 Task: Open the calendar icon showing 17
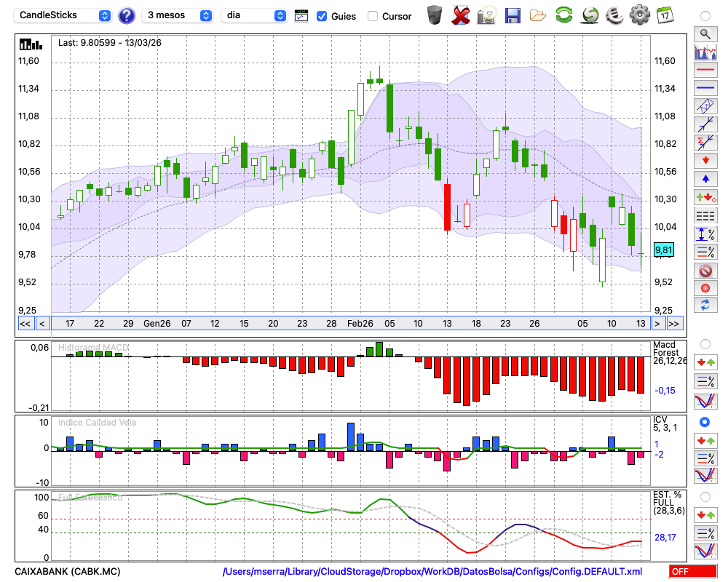click(665, 15)
